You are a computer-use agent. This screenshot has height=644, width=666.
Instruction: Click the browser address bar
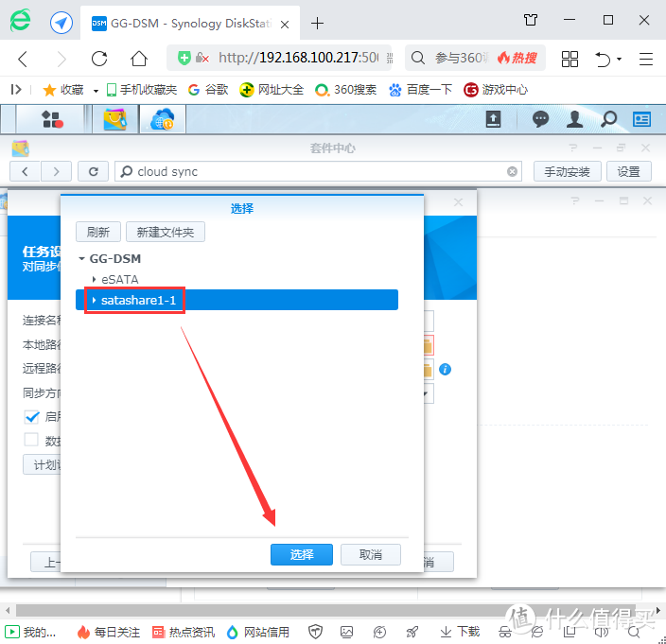click(280, 58)
